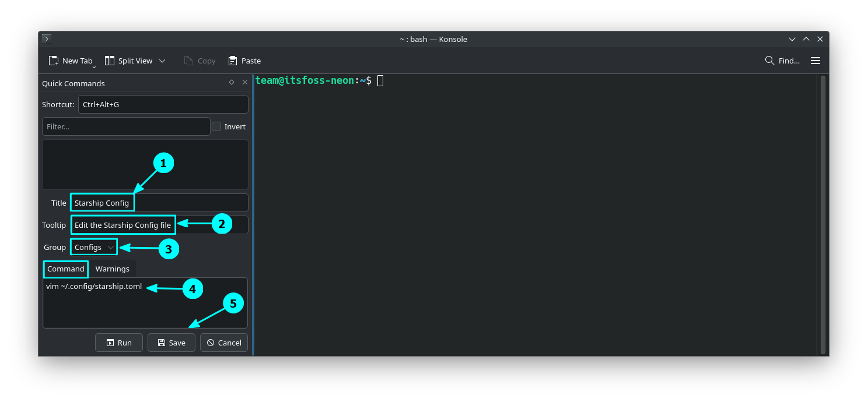
Task: Select the New Tab icon
Action: click(53, 60)
